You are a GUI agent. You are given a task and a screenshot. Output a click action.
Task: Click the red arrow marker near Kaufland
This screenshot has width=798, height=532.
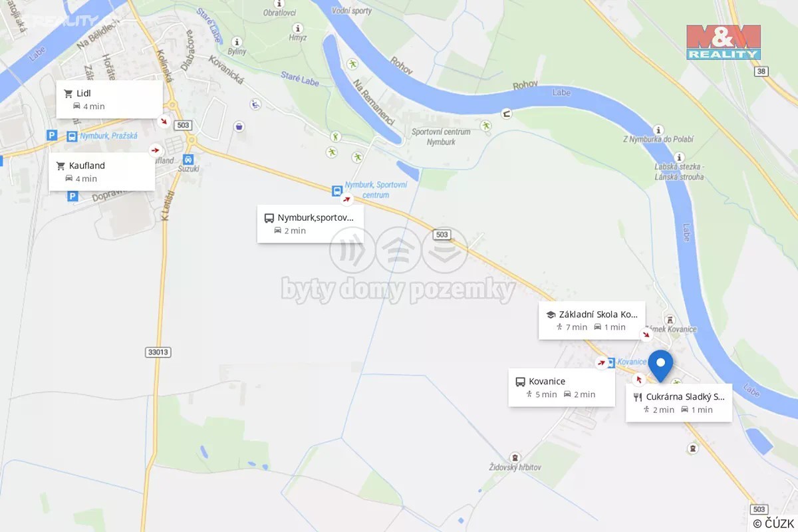(156, 150)
